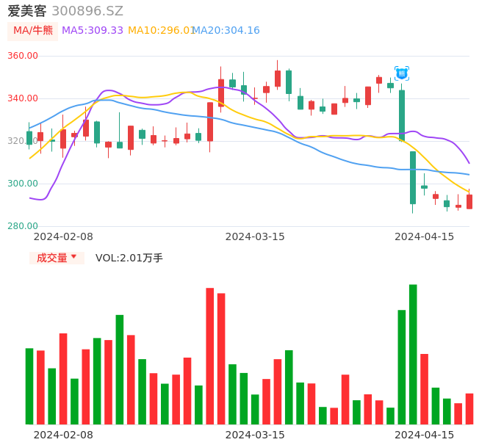Click the stock name 爱美客
504x445 pixels.
pyautogui.click(x=26, y=11)
